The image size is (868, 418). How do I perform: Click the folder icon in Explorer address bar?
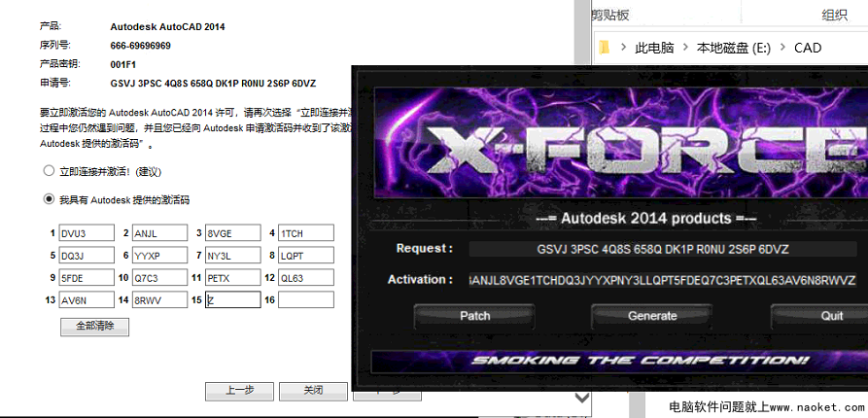(x=605, y=48)
